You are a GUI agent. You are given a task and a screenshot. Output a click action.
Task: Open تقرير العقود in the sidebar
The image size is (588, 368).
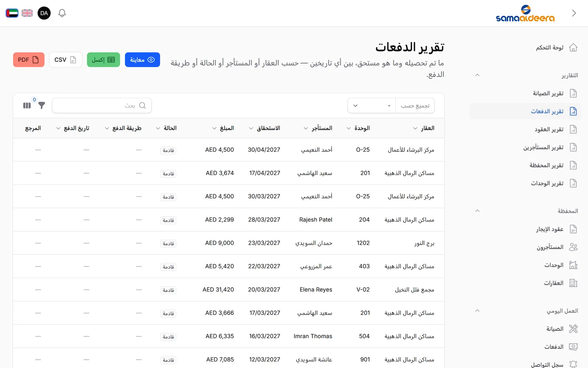point(525,129)
